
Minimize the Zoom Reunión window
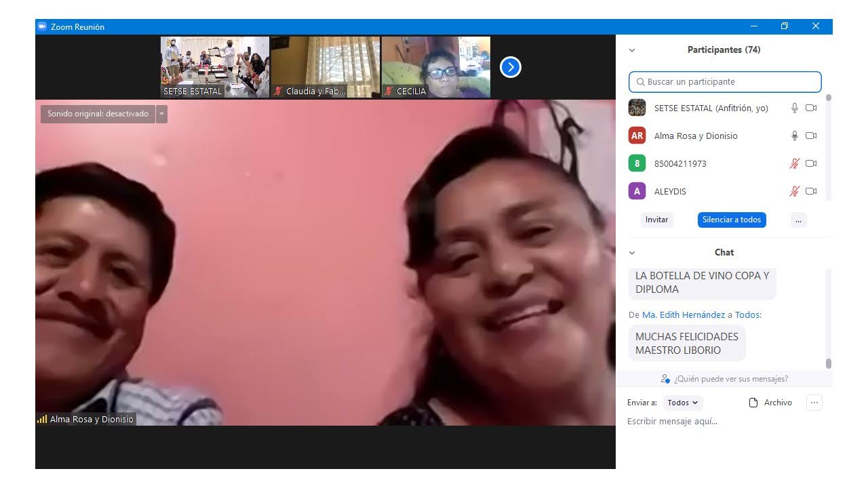[754, 26]
